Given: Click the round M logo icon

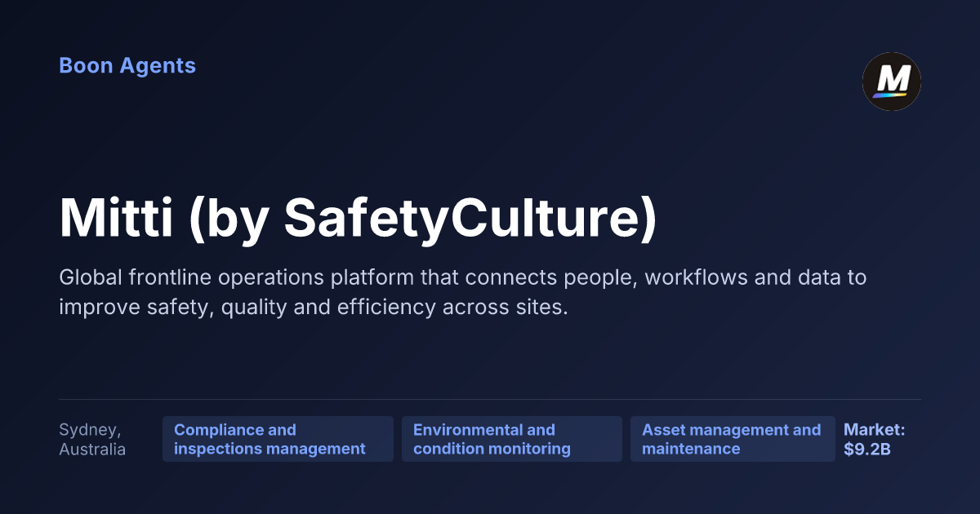Looking at the screenshot, I should 892,82.
